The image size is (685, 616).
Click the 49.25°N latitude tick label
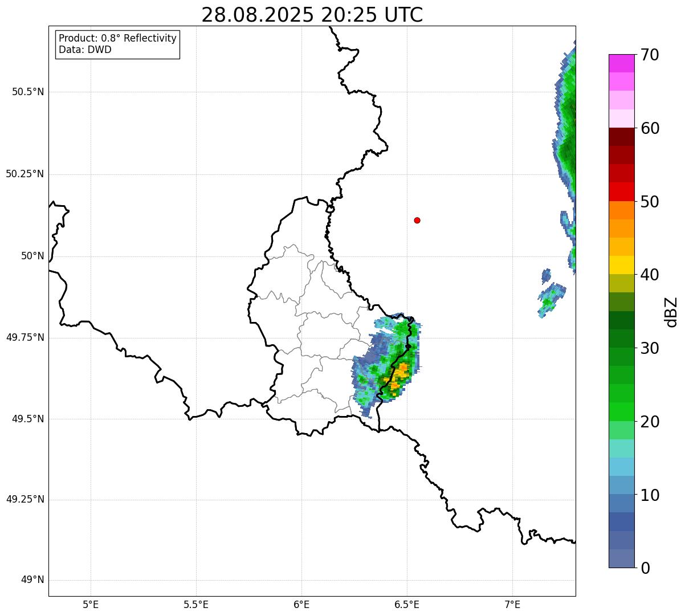coord(25,499)
